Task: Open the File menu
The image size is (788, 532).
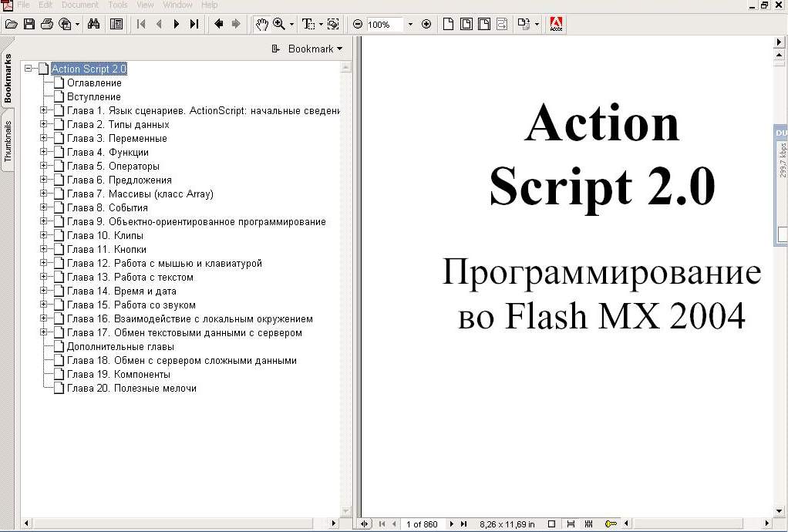Action: 23,5
